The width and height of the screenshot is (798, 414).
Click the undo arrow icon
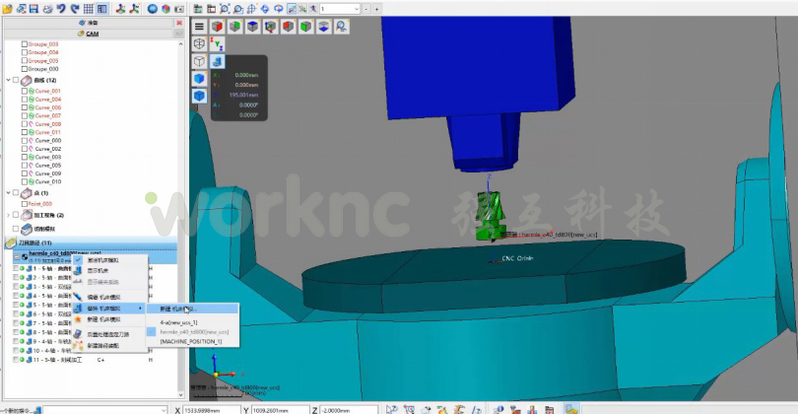click(62, 8)
